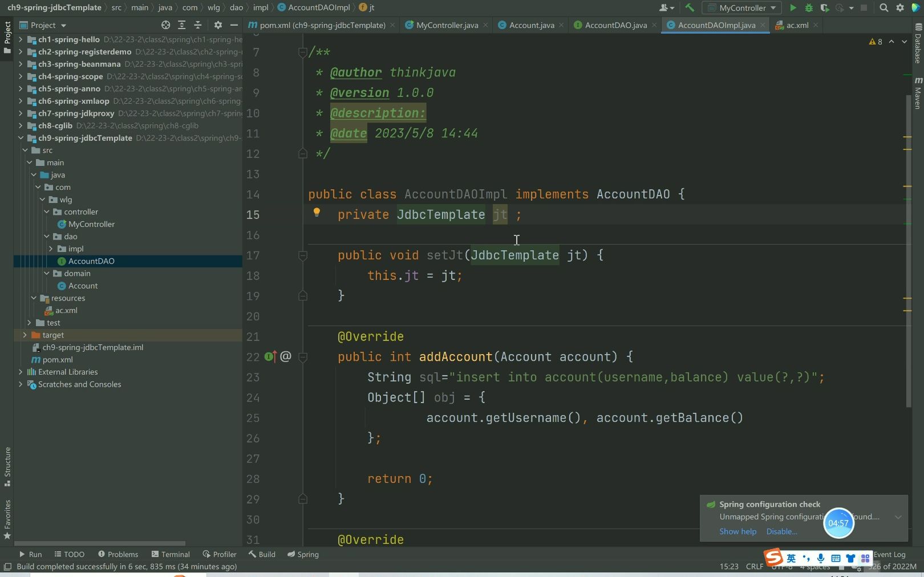Image resolution: width=924 pixels, height=577 pixels.
Task: Open the Event Log
Action: coord(889,554)
